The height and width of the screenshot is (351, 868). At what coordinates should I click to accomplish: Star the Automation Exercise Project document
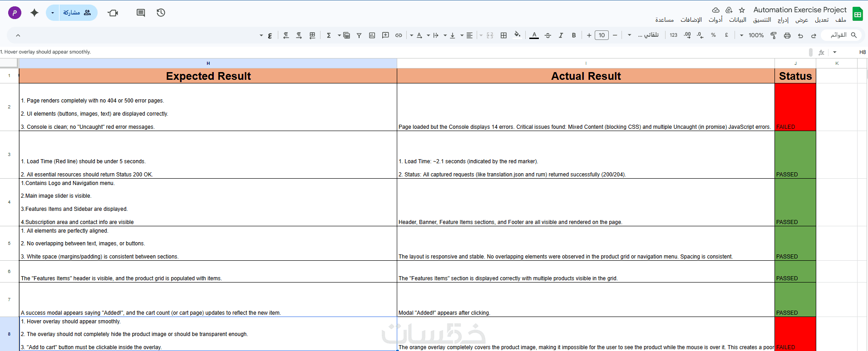742,10
